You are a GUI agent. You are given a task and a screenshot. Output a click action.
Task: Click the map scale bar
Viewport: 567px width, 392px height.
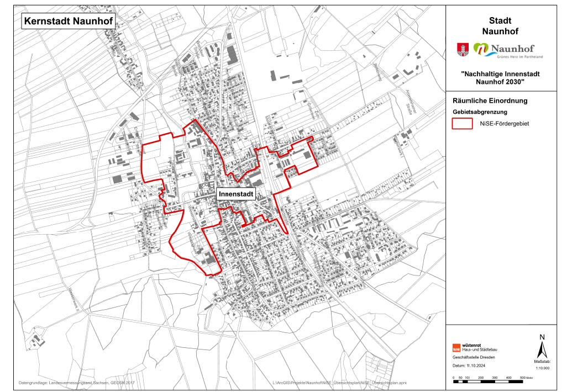click(x=494, y=379)
